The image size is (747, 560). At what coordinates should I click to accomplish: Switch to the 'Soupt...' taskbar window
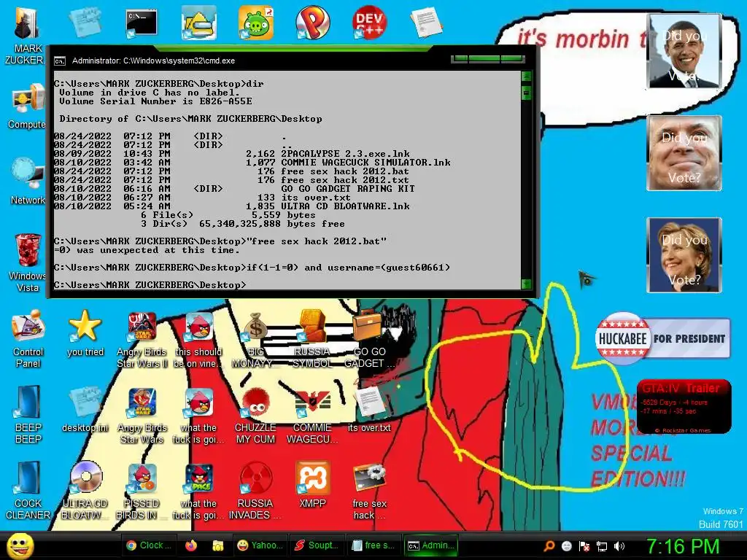tap(317, 545)
